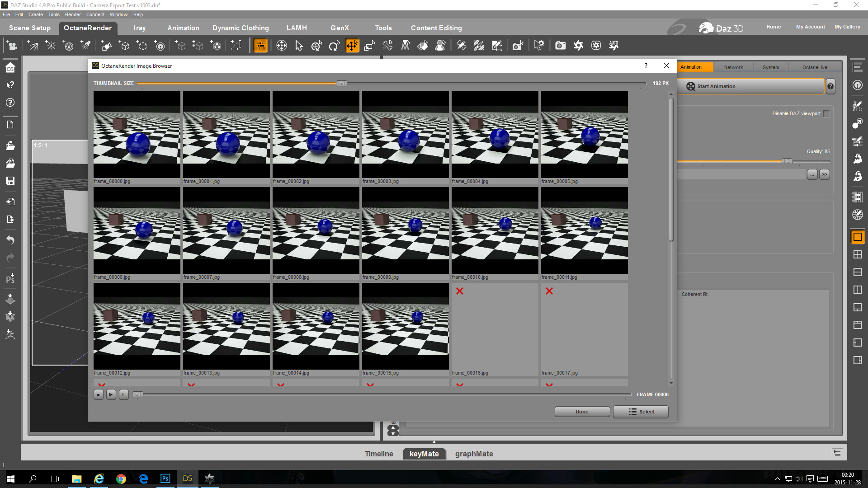Click the Done button

coord(582,412)
